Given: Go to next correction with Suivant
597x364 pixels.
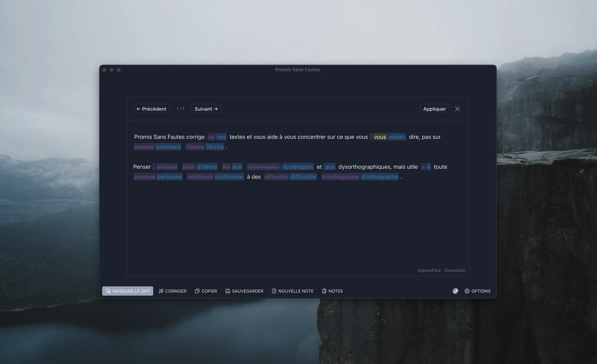Looking at the screenshot, I should 206,109.
